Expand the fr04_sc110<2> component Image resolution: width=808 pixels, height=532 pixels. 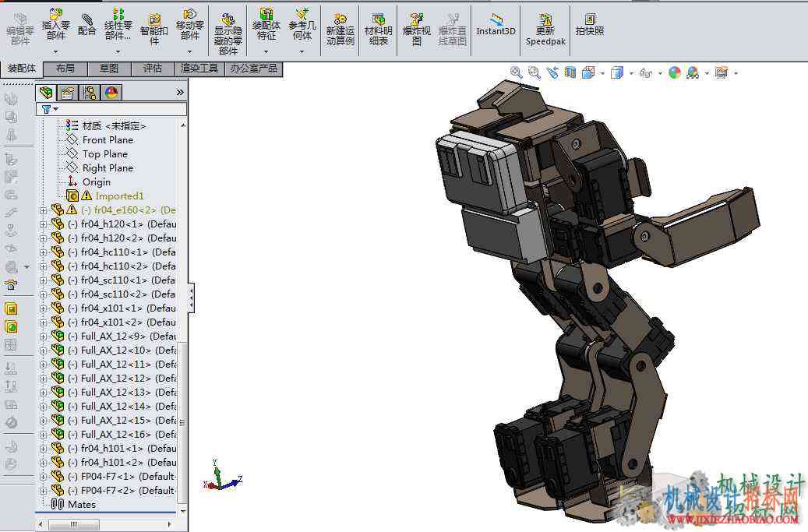click(x=44, y=294)
